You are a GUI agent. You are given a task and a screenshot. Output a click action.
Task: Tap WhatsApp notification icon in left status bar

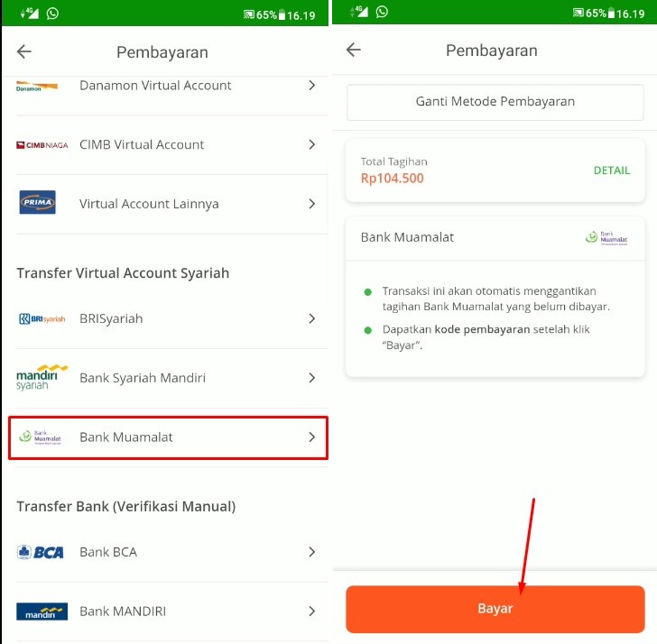52,14
